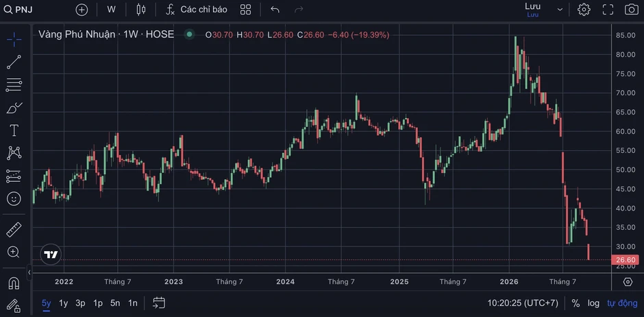Viewport: 644px width, 317px height.
Task: Select the 1n time range
Action: click(133, 303)
